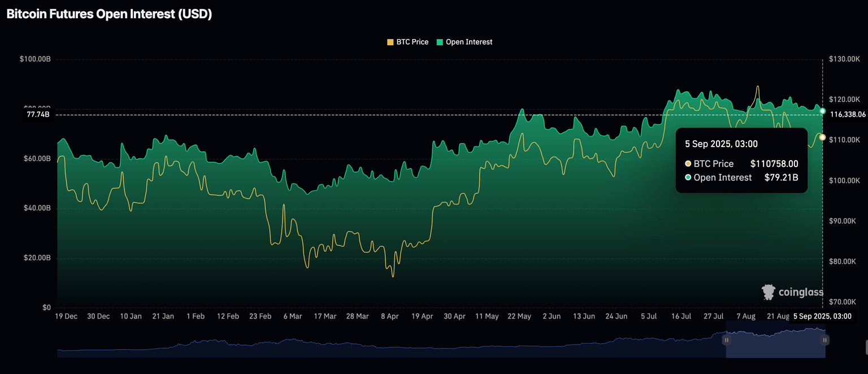The image size is (868, 374).
Task: Click the 5 Sep 2025, 03:00 axis label
Action: pos(822,316)
